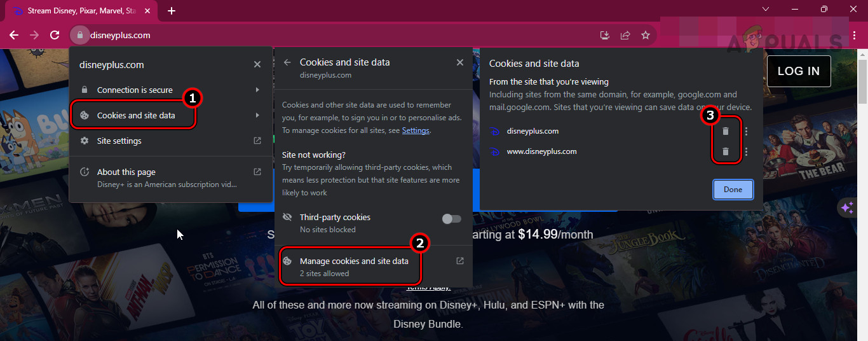The image size is (868, 341).
Task: Expand arrow beside Cookies and site data
Action: coord(257,115)
